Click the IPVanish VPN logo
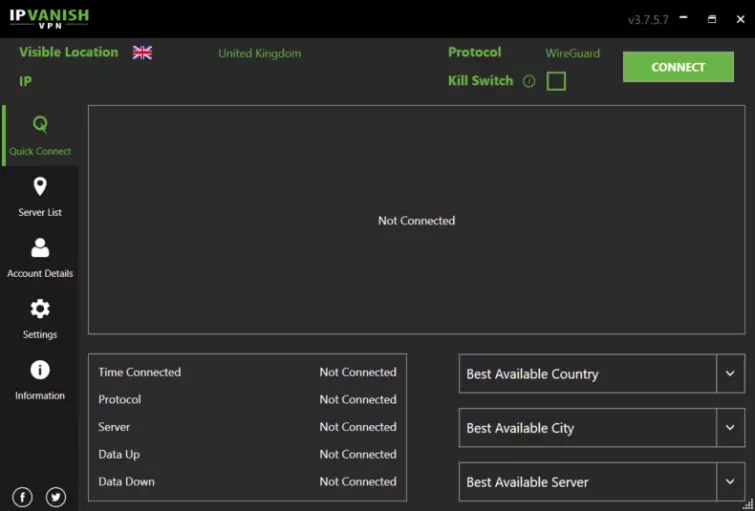The height and width of the screenshot is (511, 755). coord(49,18)
